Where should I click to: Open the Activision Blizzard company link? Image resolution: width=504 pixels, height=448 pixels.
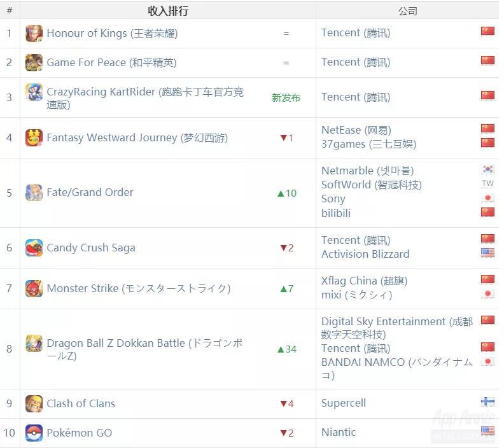click(x=365, y=254)
